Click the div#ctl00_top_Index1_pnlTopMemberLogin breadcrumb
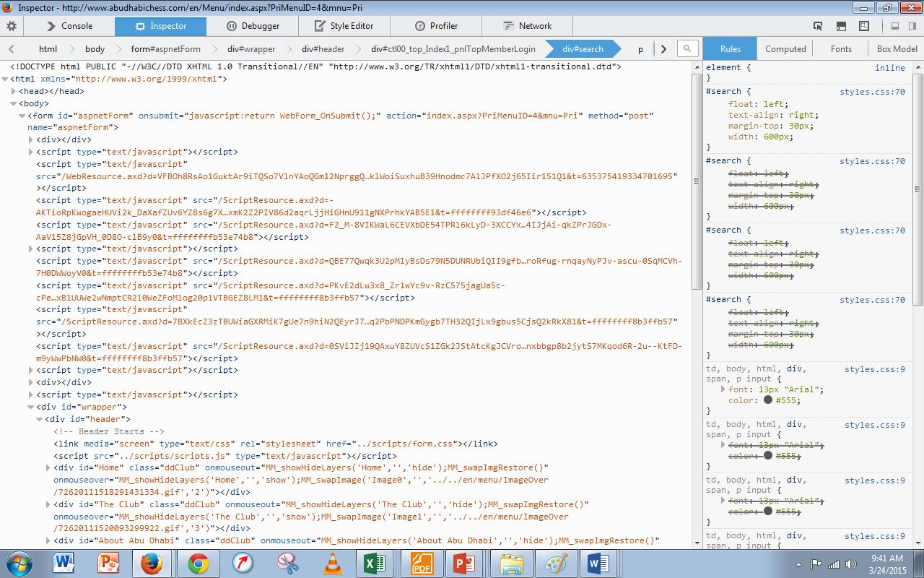This screenshot has height=578, width=924. [x=453, y=49]
